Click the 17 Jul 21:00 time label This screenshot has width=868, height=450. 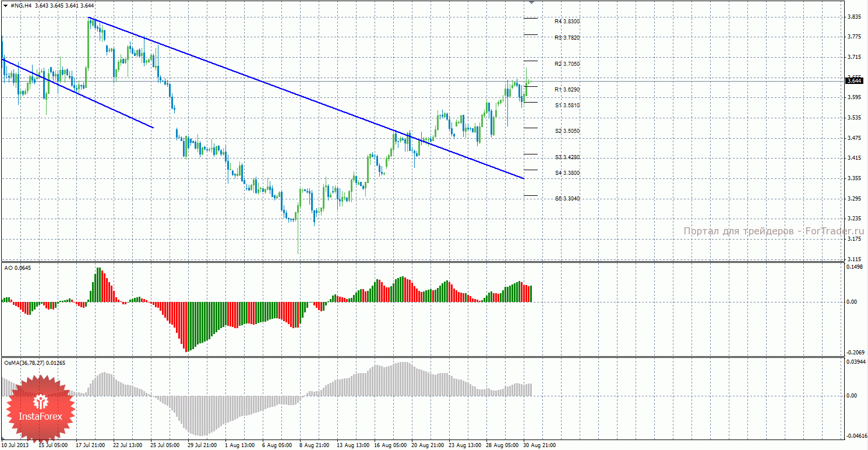(90, 445)
